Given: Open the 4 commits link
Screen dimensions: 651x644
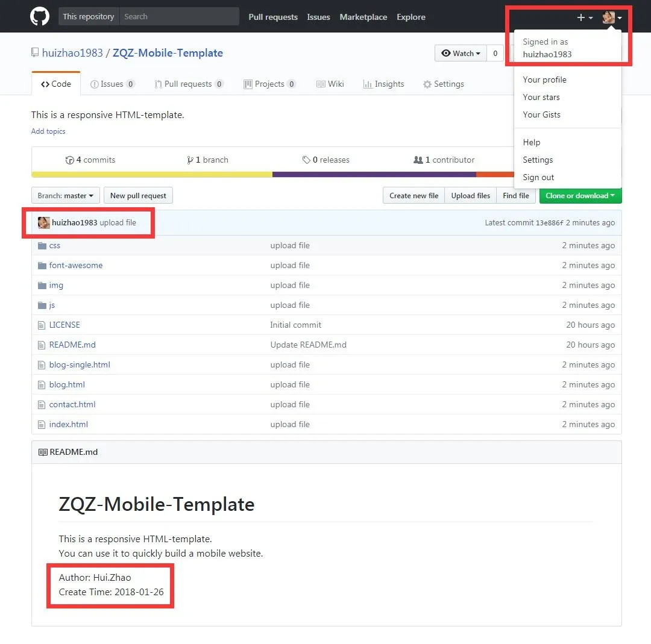Looking at the screenshot, I should [90, 160].
